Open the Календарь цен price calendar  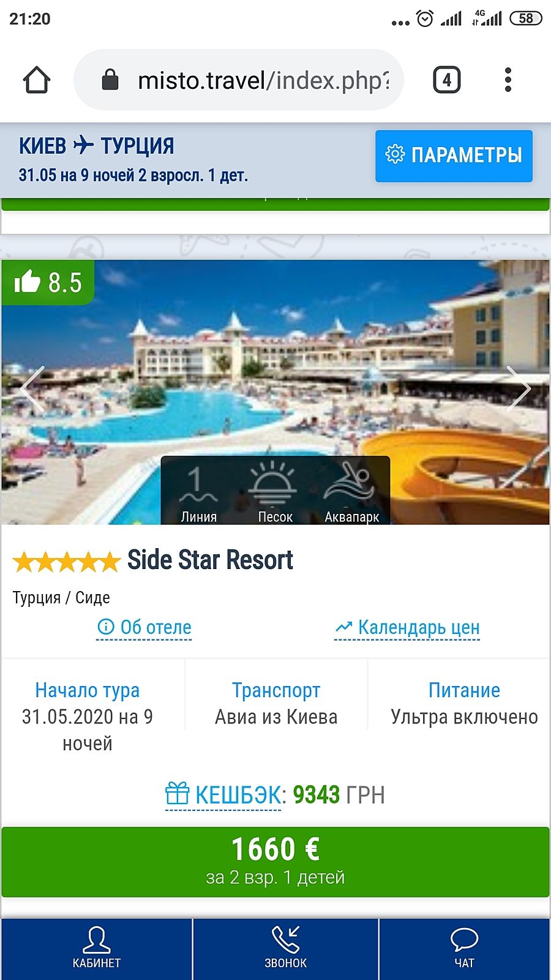point(407,628)
